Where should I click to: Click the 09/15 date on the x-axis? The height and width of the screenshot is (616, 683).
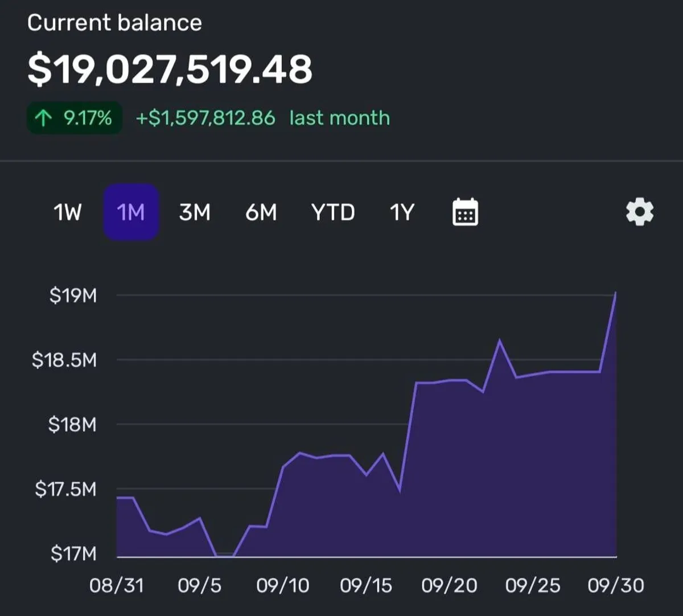[x=366, y=585]
